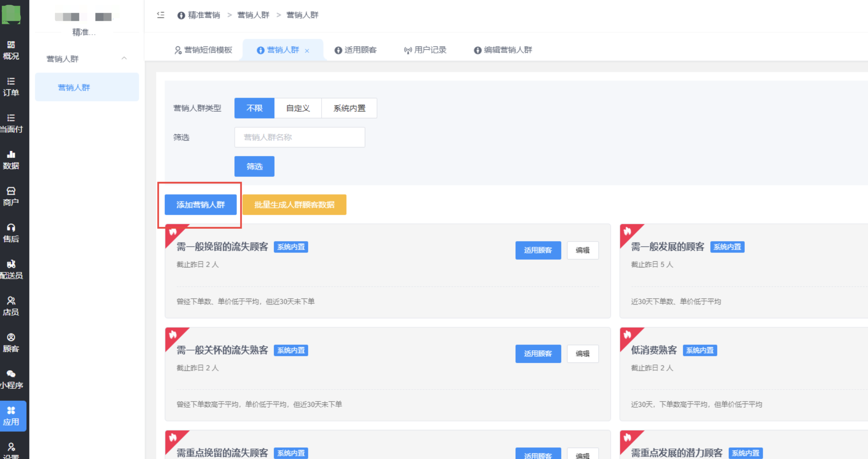Click the 精准营销 breadcrumb link
The width and height of the screenshot is (868, 459).
pos(199,15)
